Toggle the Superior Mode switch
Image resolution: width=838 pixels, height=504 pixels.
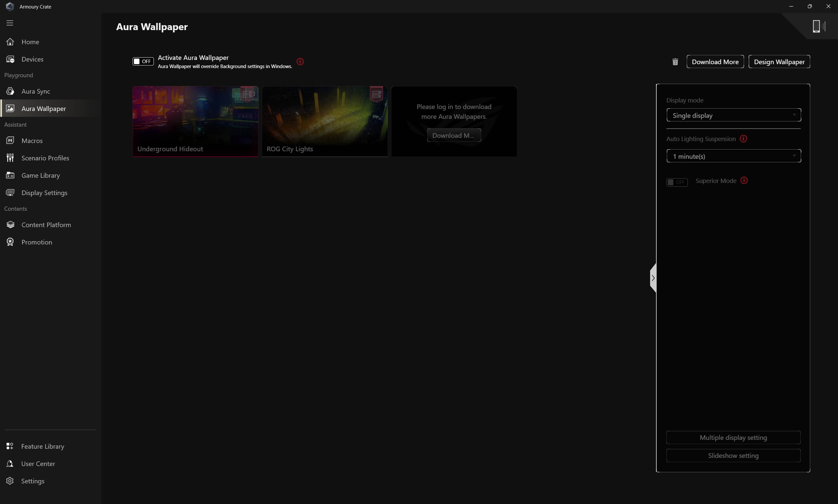click(x=677, y=182)
